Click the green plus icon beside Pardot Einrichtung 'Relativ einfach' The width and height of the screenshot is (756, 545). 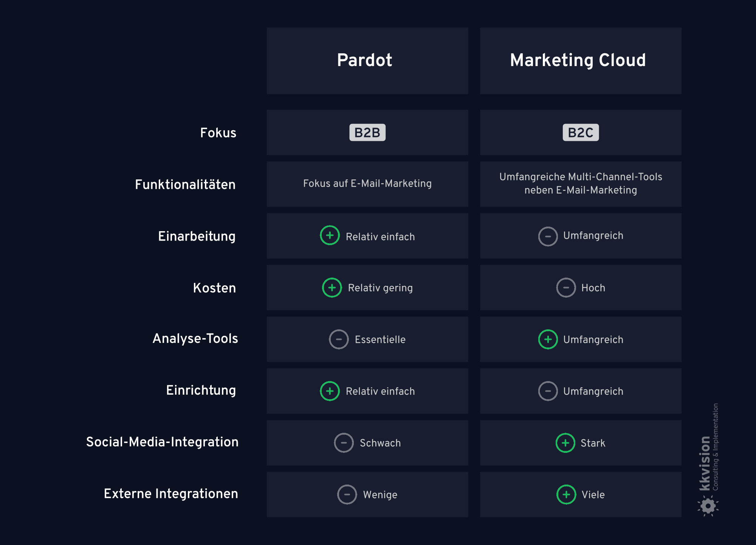pos(330,391)
